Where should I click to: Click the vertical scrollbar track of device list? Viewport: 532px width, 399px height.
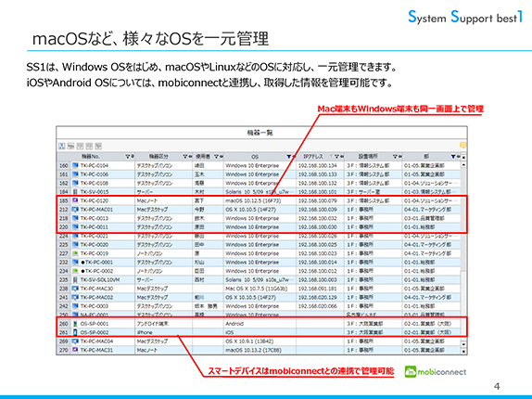(463, 254)
